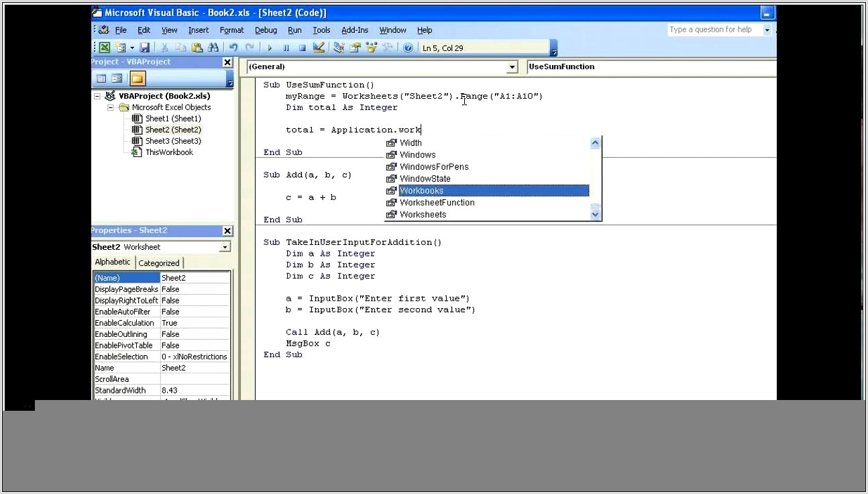Click the DisplayPageBreaks property value
Image resolution: width=868 pixels, height=494 pixels.
click(195, 289)
